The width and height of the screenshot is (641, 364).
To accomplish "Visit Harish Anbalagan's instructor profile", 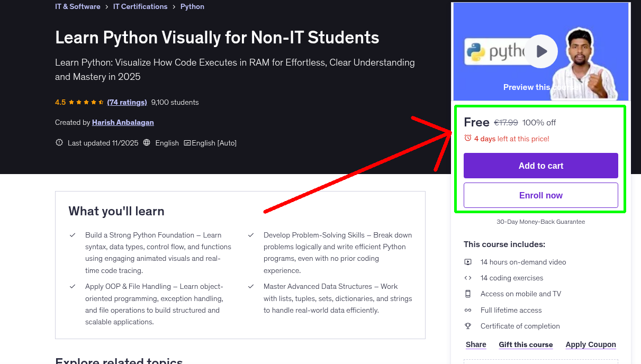I will pos(123,122).
